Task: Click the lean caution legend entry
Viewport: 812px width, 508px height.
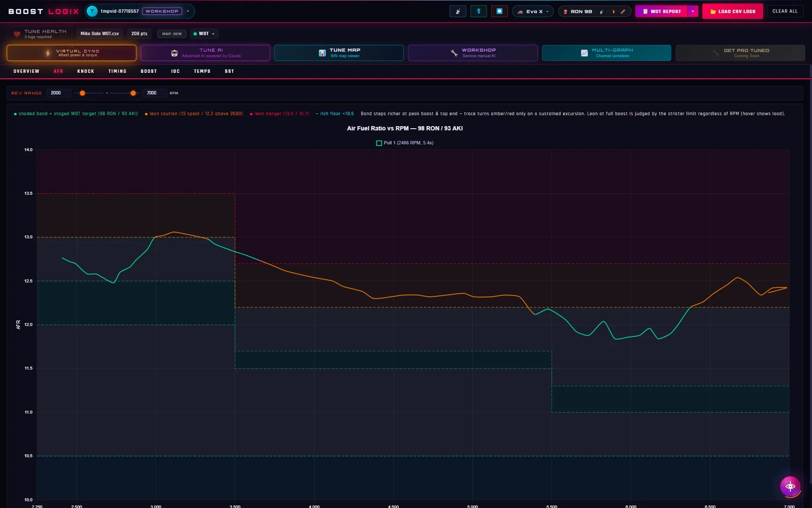Action: pos(194,114)
